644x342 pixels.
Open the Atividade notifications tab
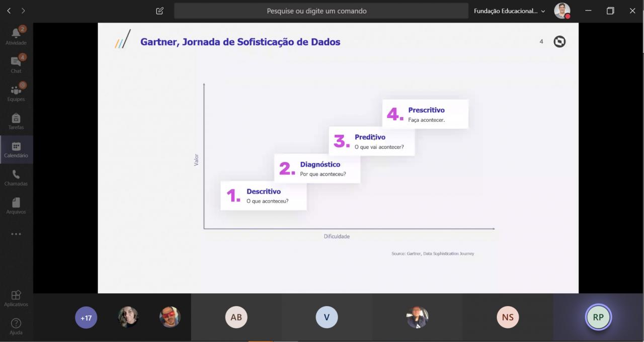click(x=16, y=35)
